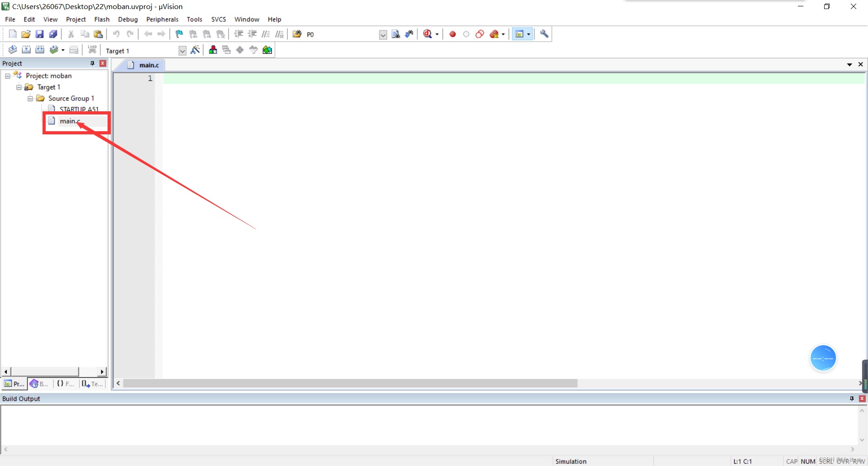Image resolution: width=868 pixels, height=466 pixels.
Task: Navigate backwards with the left arrow icon
Action: [148, 34]
